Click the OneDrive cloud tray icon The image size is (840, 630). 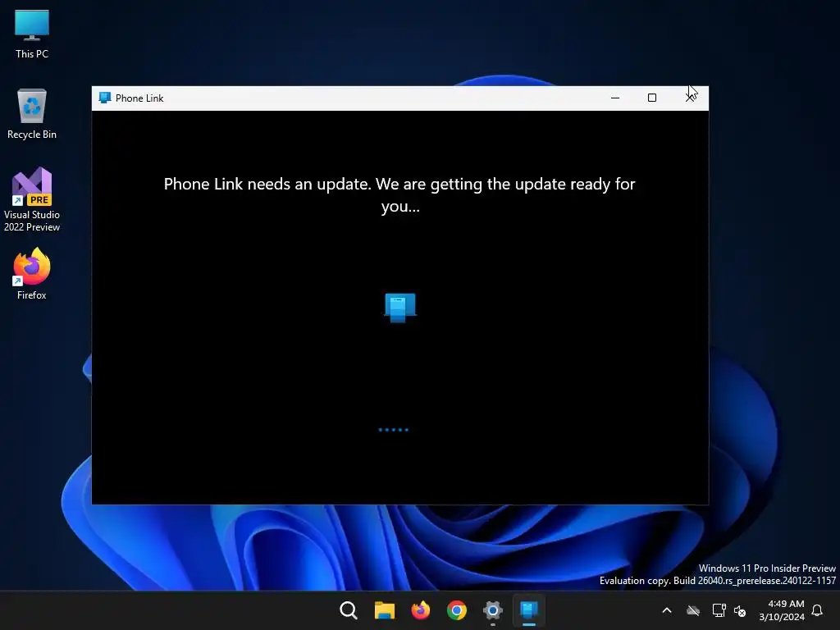point(693,610)
